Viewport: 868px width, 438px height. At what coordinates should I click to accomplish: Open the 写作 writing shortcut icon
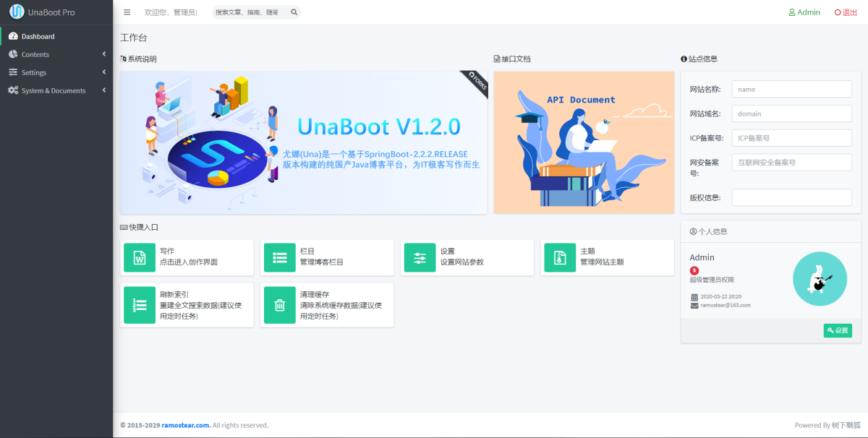[140, 257]
